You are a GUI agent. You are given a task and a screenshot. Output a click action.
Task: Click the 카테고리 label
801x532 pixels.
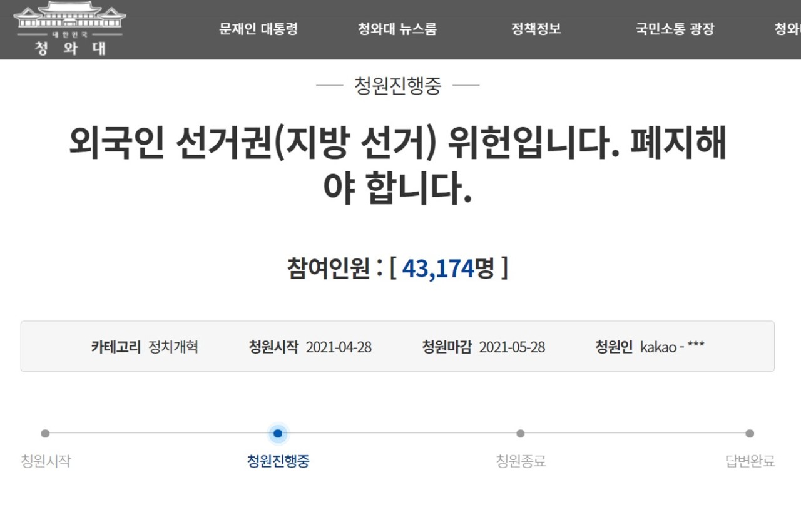(x=116, y=347)
